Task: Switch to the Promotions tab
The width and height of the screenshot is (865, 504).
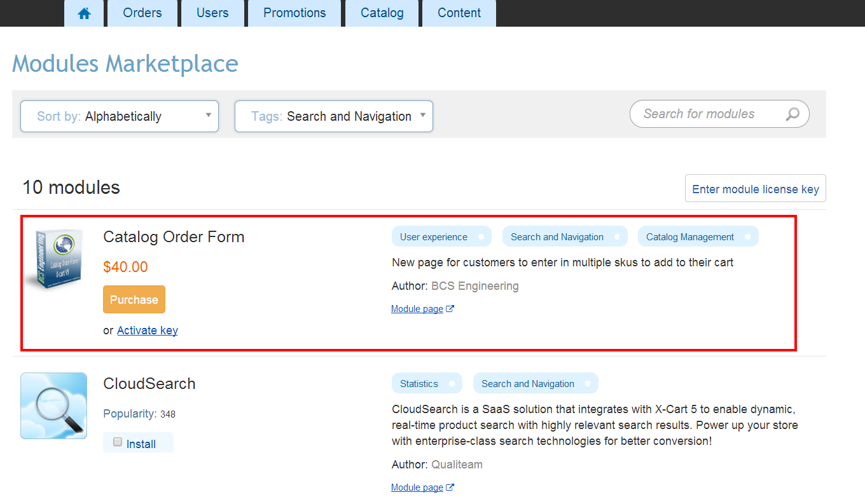Action: point(294,13)
